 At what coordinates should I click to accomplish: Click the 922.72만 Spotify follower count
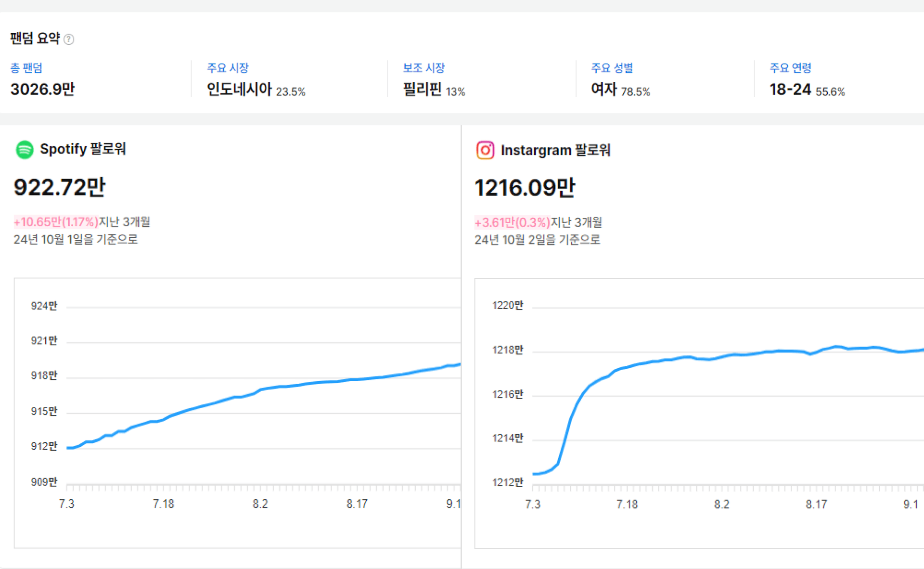pyautogui.click(x=60, y=187)
